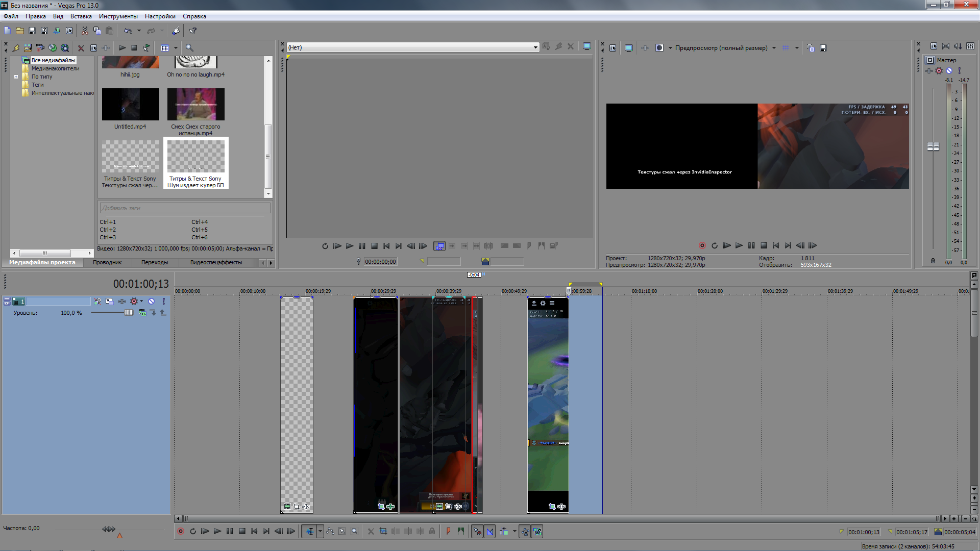This screenshot has width=980, height=551.
Task: Toggle external monitor preview icon
Action: coord(629,48)
